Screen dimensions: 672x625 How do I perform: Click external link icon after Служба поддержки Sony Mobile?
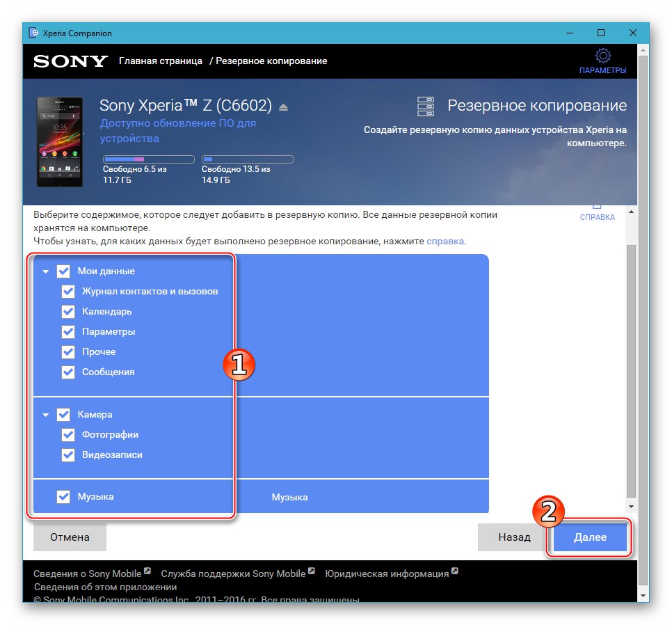[x=311, y=570]
